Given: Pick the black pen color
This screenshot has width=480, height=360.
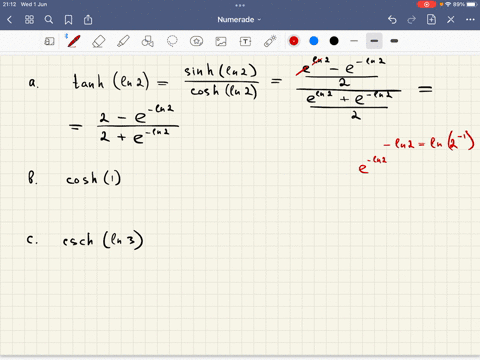Looking at the screenshot, I should pyautogui.click(x=334, y=41).
